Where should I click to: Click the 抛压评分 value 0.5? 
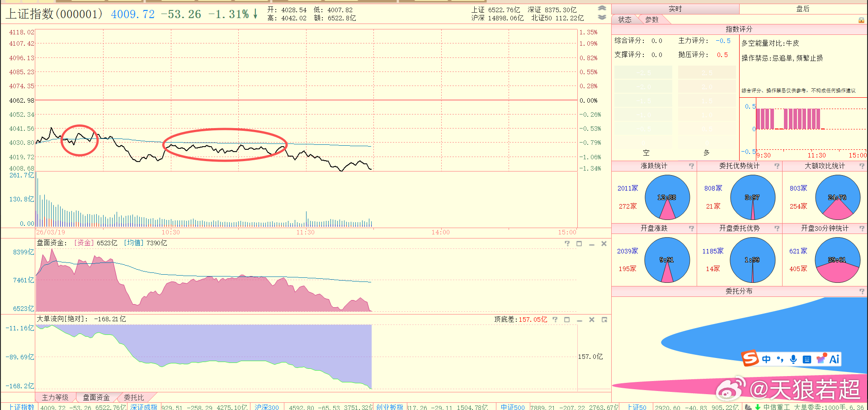[x=722, y=55]
